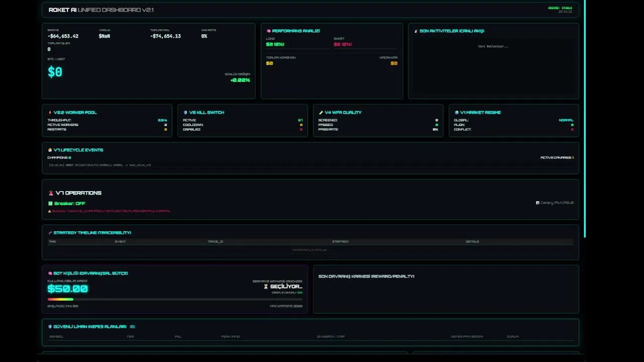Click the globe icon of V1 Market Regime
644x362 pixels.
pos(456,113)
